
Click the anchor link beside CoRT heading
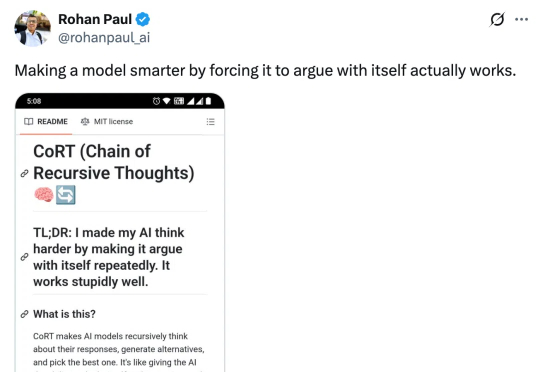[24, 173]
